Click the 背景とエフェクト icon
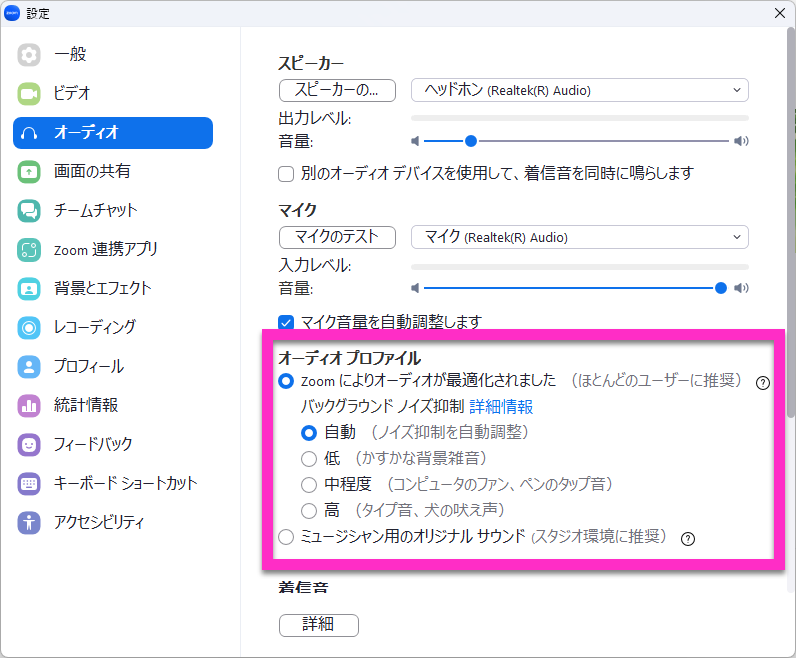This screenshot has width=796, height=658. (29, 289)
